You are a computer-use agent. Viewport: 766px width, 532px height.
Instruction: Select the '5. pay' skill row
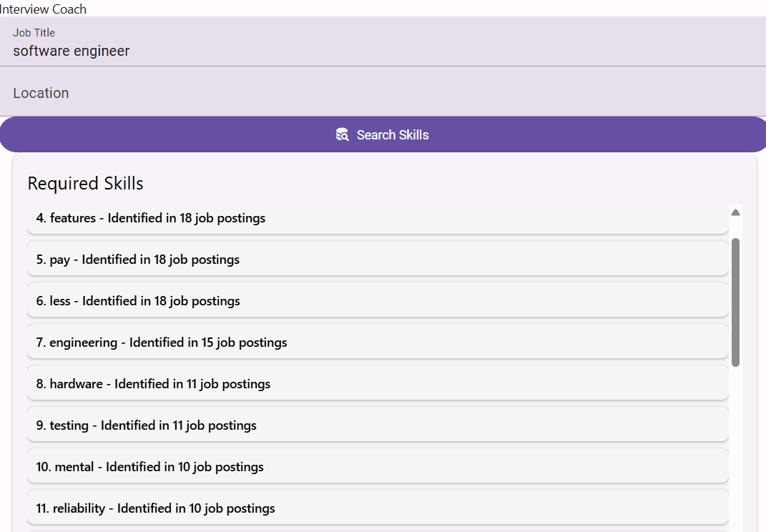click(x=378, y=260)
